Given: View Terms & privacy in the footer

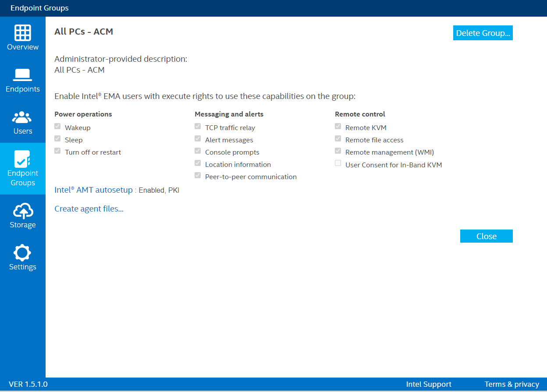Looking at the screenshot, I should 512,384.
